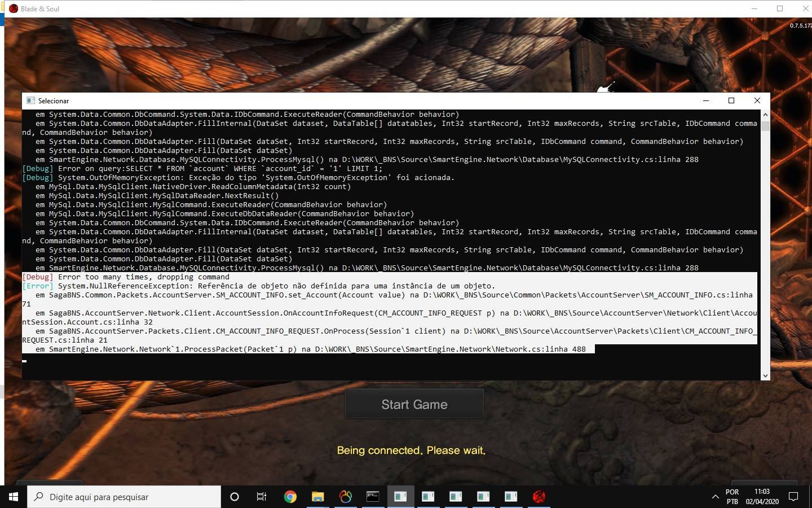
Task: Click the Start Game button
Action: click(414, 404)
